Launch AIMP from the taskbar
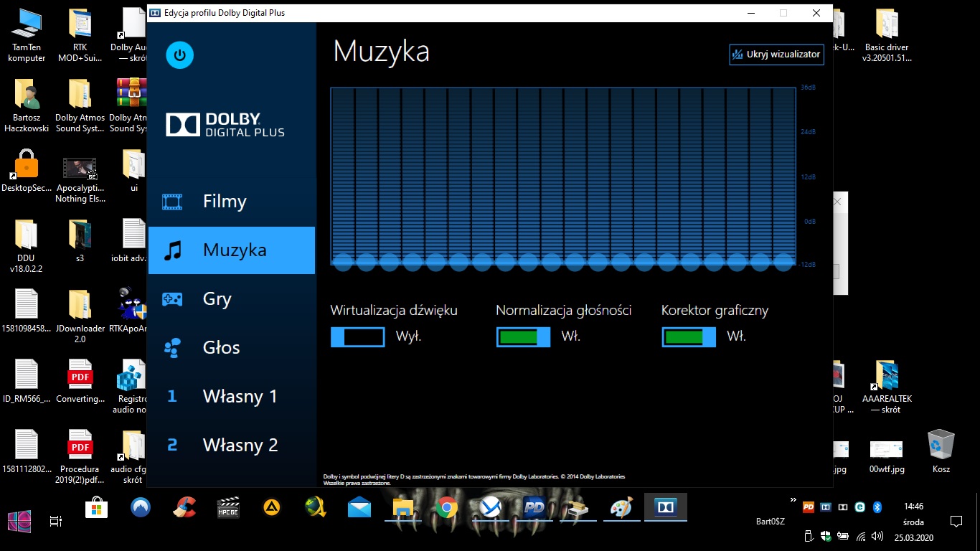 pyautogui.click(x=272, y=508)
